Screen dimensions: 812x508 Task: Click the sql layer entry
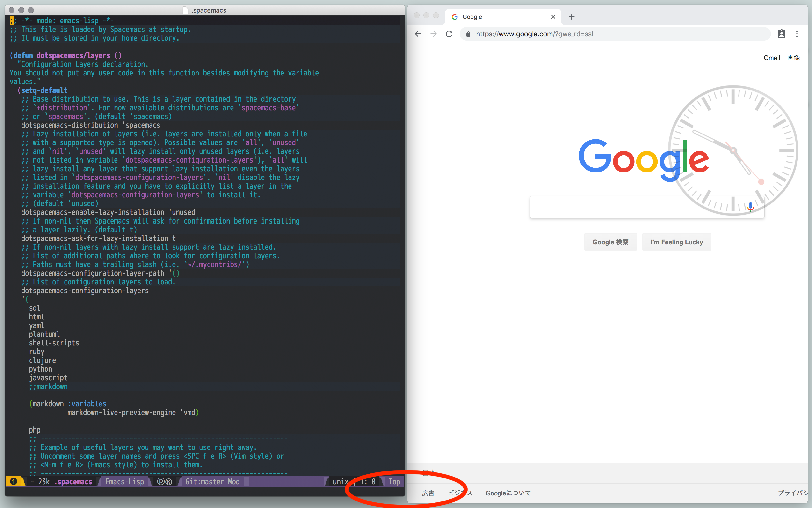[x=35, y=308]
